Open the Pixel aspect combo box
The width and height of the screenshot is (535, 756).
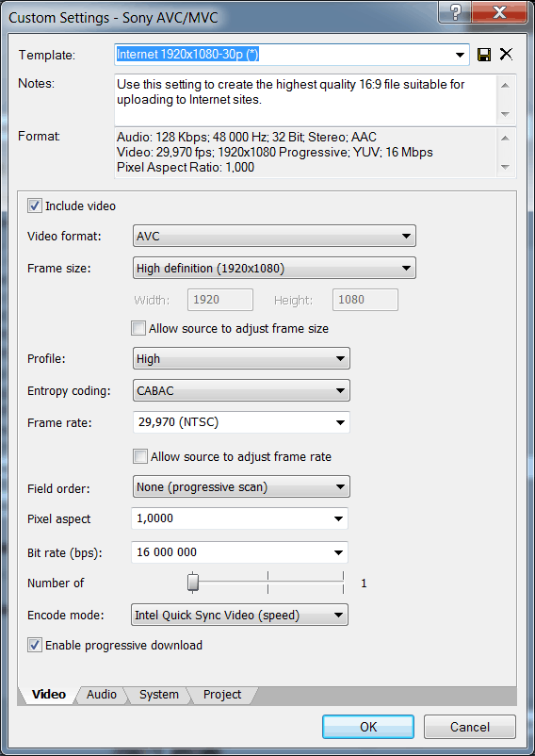coord(338,518)
